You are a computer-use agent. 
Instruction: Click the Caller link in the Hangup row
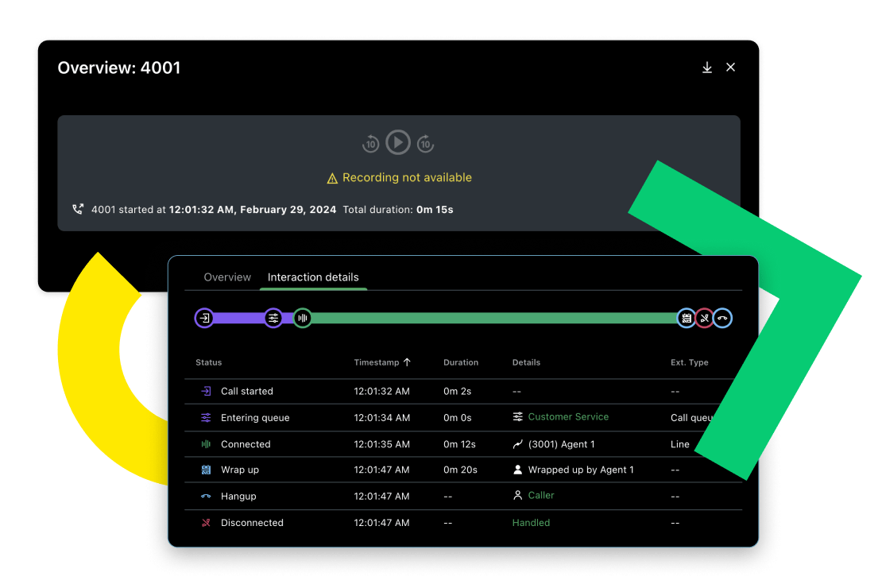click(541, 496)
